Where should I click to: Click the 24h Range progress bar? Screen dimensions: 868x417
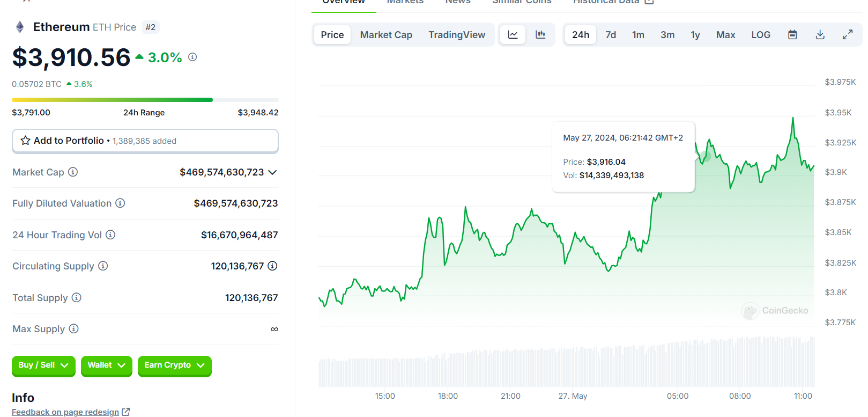coord(145,100)
